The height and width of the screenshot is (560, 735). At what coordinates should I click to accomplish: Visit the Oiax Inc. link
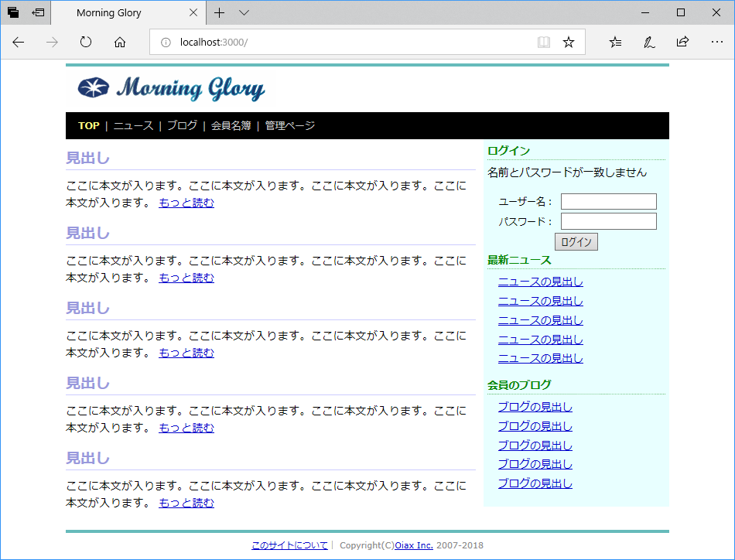coord(413,545)
